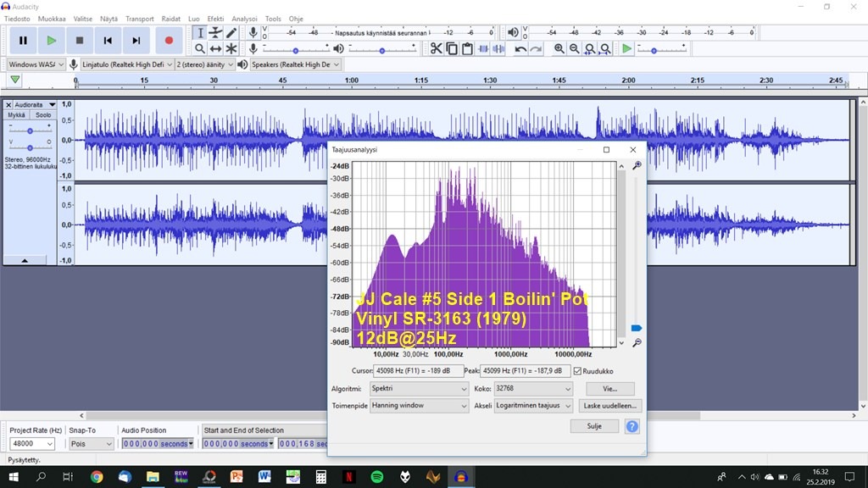Open the Tiedosto menu

click(x=17, y=19)
